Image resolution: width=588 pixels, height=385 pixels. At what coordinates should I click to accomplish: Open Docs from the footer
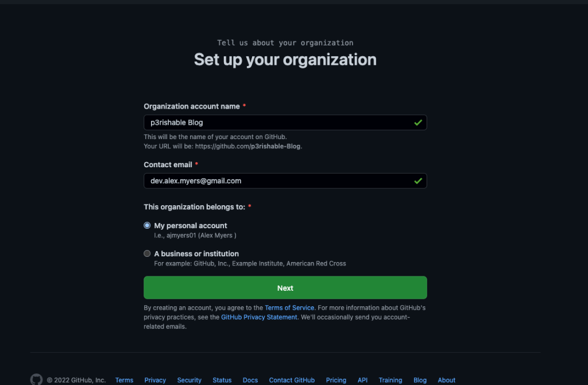(250, 380)
